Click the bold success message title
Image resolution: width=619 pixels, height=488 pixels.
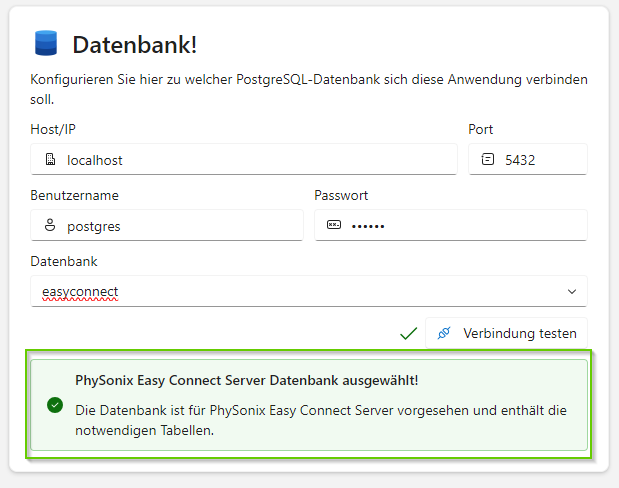click(245, 380)
